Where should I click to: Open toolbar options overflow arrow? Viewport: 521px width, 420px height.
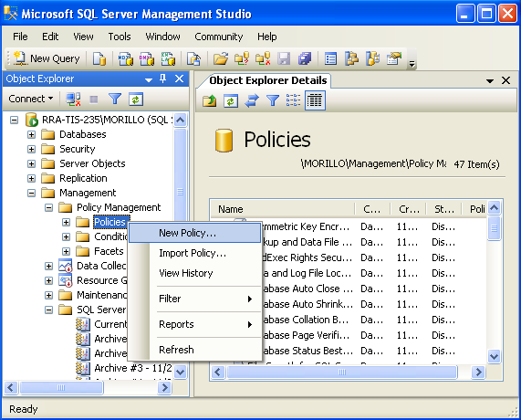412,63
